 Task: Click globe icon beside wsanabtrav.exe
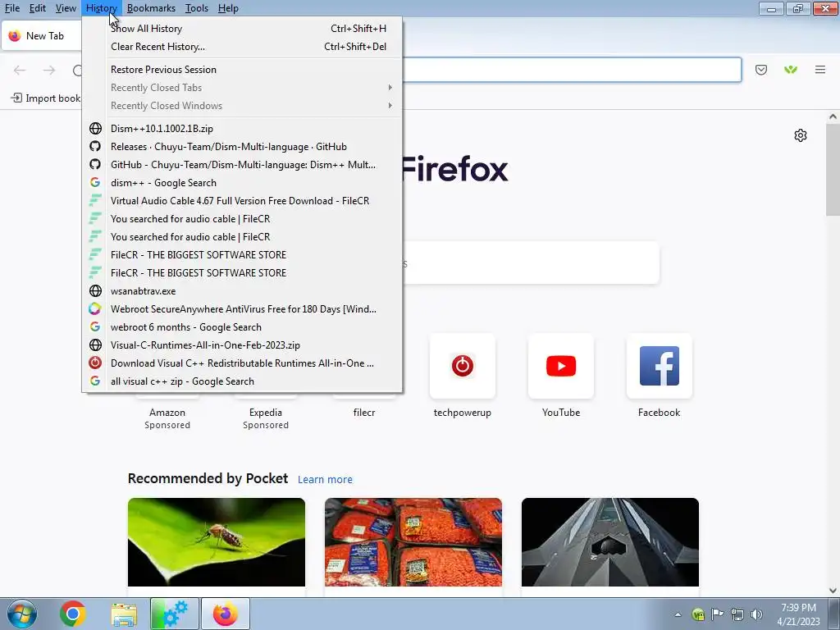point(95,291)
